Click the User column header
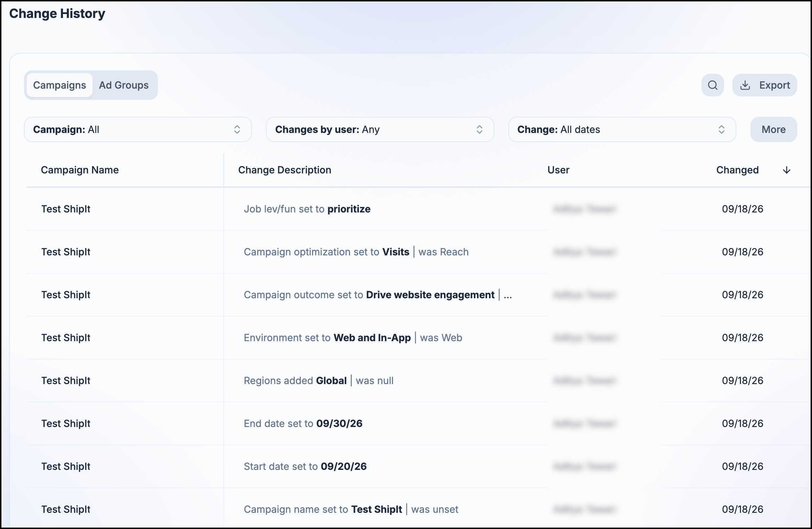 click(x=558, y=170)
